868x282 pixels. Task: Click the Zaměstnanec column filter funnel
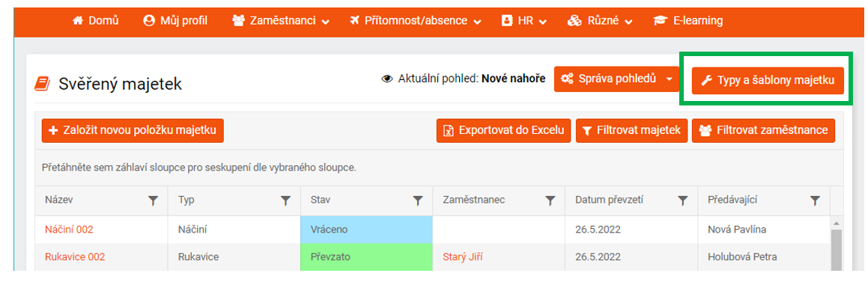click(550, 201)
